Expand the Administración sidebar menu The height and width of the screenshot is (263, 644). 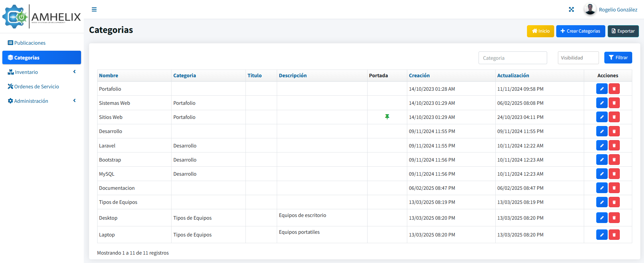click(x=41, y=101)
